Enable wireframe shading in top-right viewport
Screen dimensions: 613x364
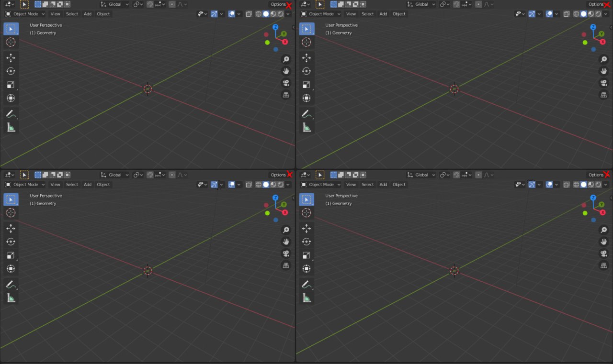[577, 14]
